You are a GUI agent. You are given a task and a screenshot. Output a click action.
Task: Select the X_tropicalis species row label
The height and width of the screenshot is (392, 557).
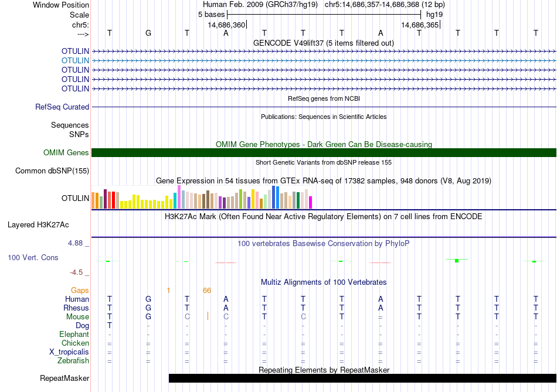[x=69, y=352]
